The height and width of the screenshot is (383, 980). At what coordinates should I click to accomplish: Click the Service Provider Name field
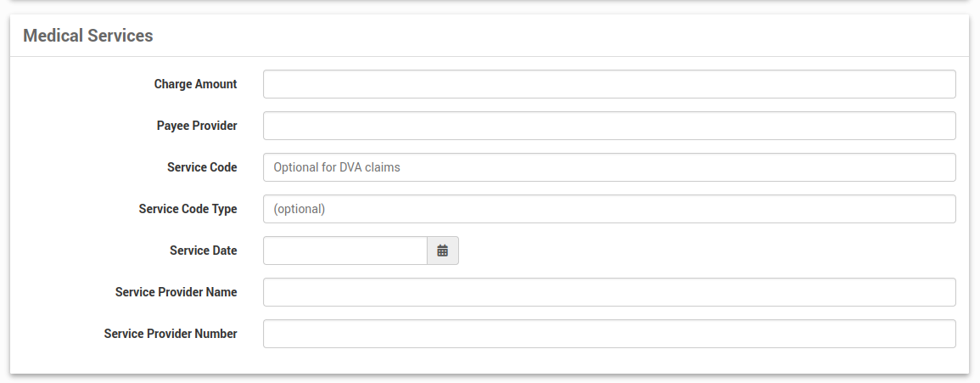[609, 292]
